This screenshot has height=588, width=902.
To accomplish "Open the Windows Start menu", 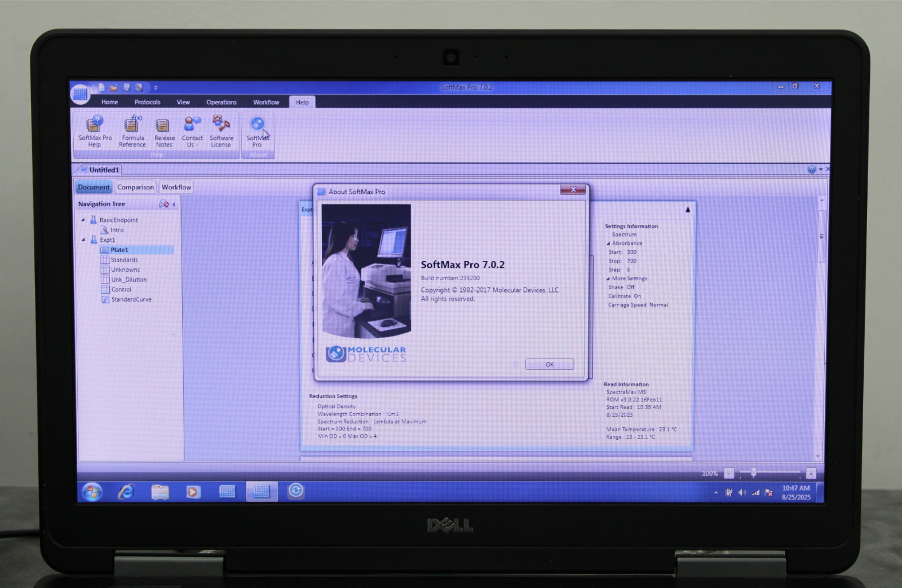I will pos(92,492).
